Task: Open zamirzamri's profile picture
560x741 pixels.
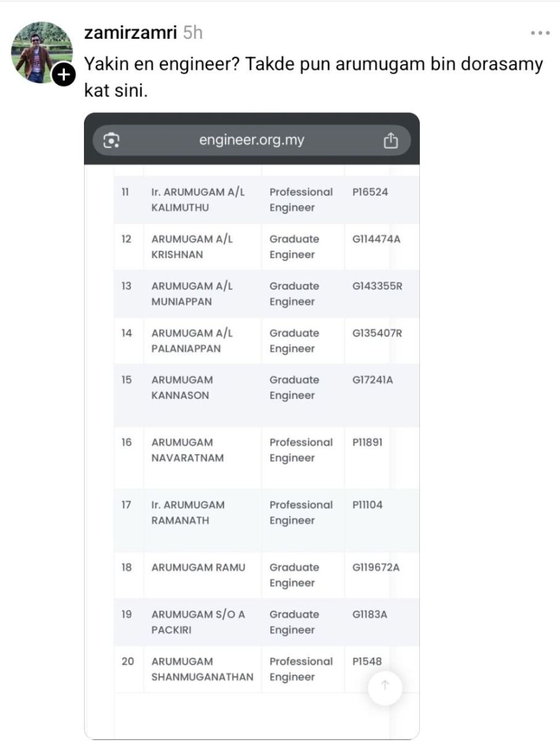Action: tap(41, 52)
